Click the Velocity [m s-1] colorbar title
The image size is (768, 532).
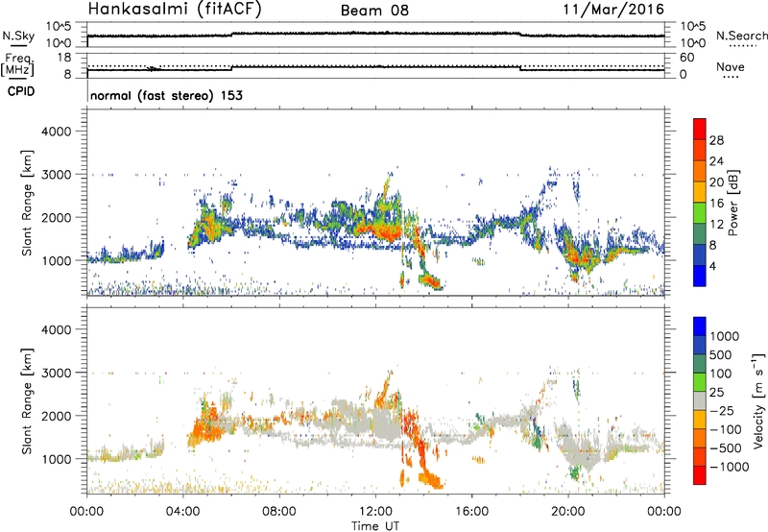[x=758, y=400]
